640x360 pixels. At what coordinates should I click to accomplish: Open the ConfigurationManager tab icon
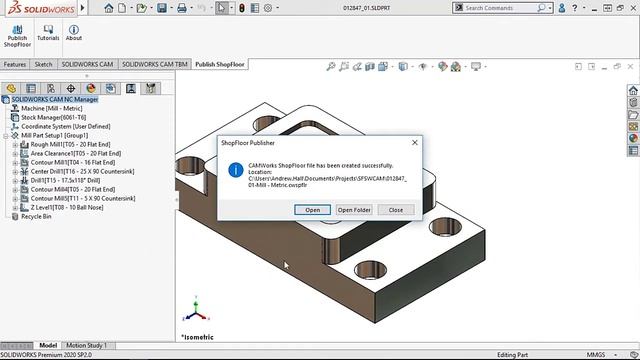pos(51,88)
